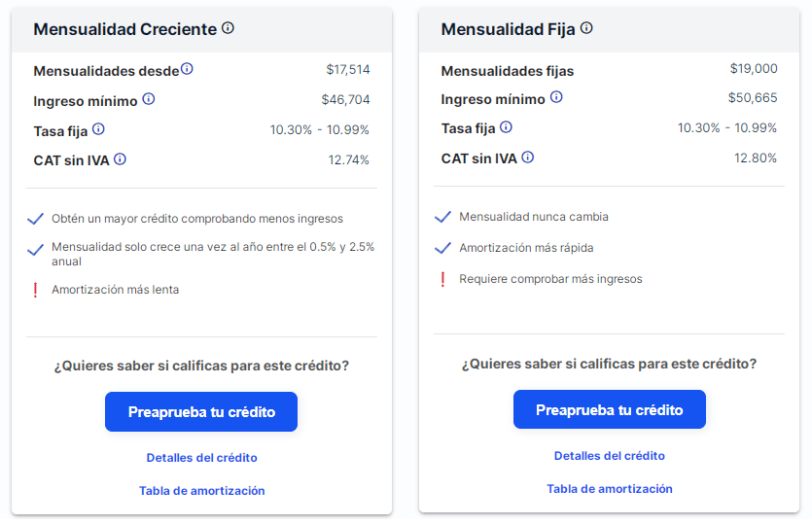Open Detalles del crédito in Fija card
Screen dimensions: 812x525
[610, 455]
